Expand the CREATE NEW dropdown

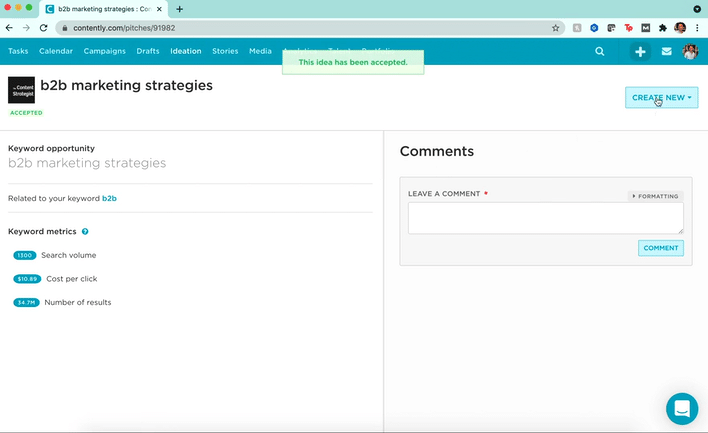(661, 97)
